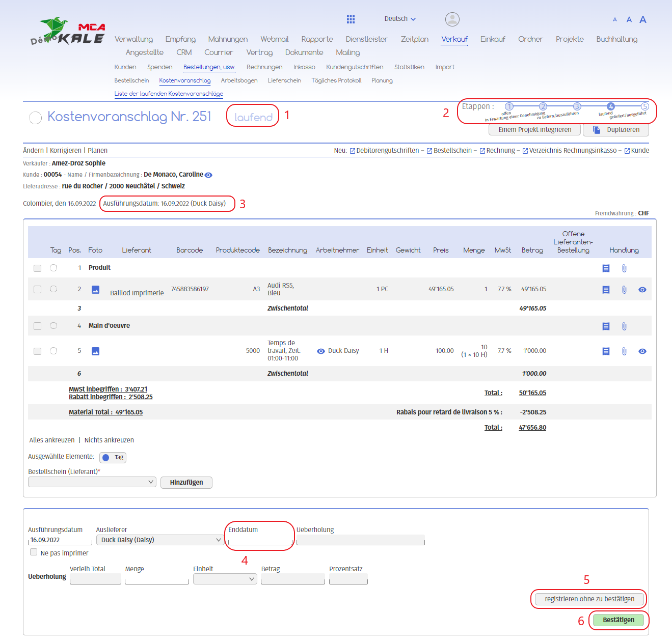Open the apps grid icon
The width and height of the screenshot is (672, 642).
351,19
